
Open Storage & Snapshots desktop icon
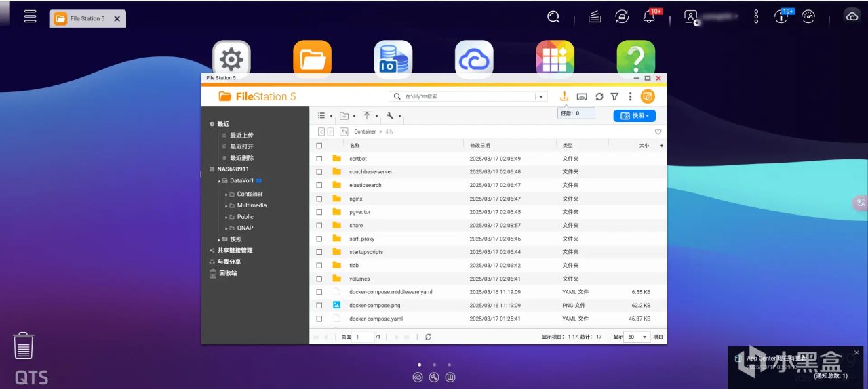point(393,59)
